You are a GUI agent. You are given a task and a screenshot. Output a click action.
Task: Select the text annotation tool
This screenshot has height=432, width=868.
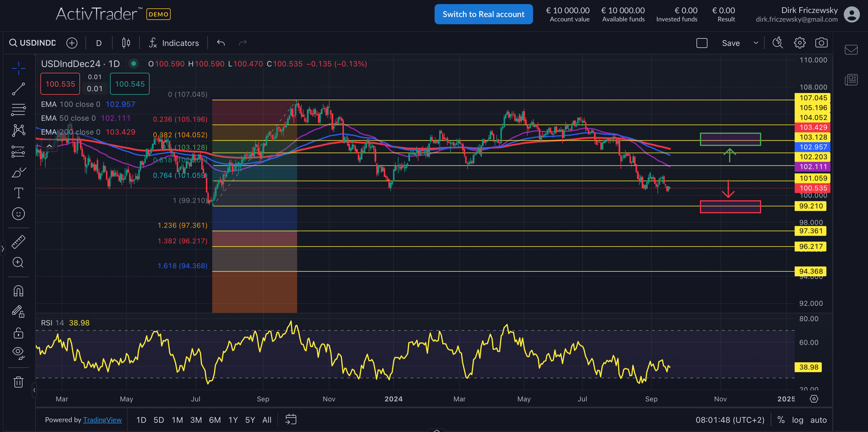click(18, 192)
